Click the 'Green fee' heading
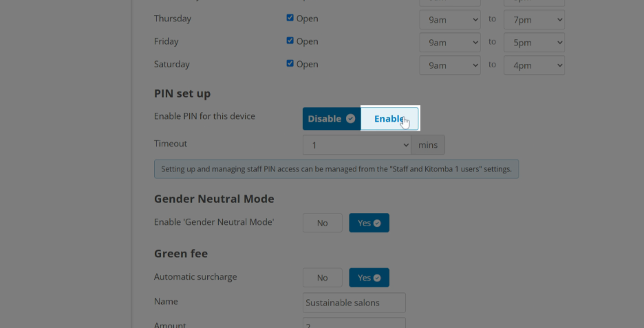644x328 pixels. point(181,254)
